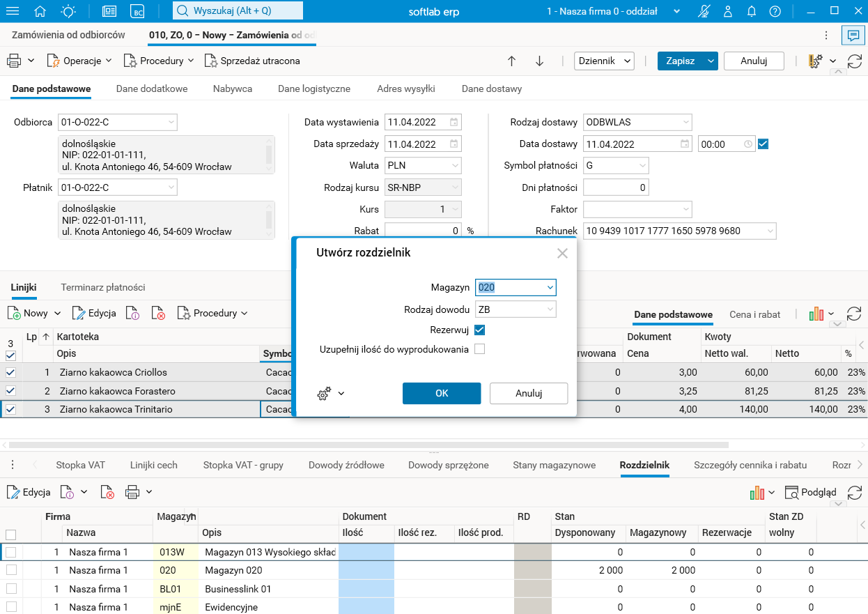The image size is (868, 614).
Task: Check the 013W warehouse row in Rozdzielnik
Action: click(10, 552)
